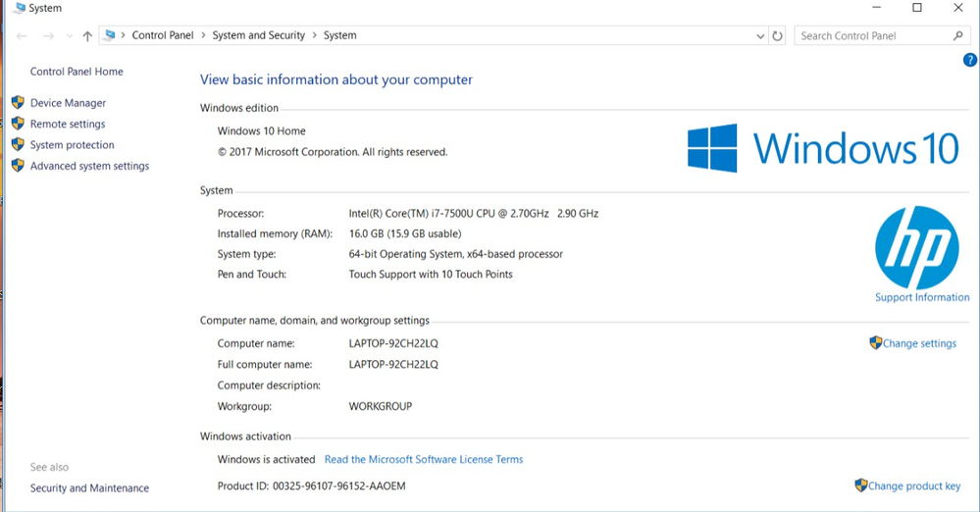Click the Refresh button in address bar
980x512 pixels.
[778, 36]
